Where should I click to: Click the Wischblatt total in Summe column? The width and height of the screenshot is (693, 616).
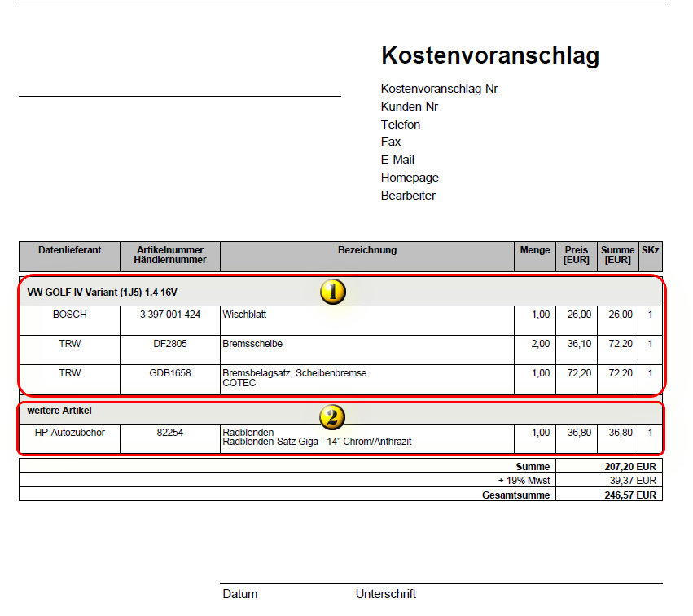coord(621,315)
